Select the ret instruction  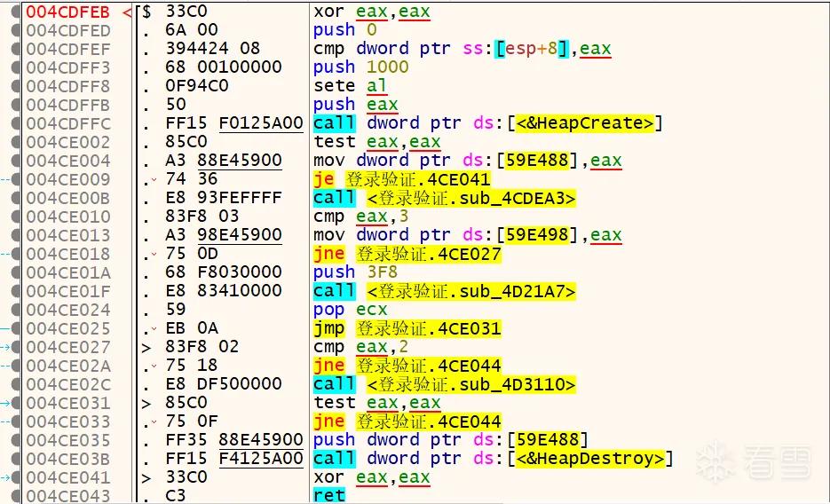pos(328,495)
